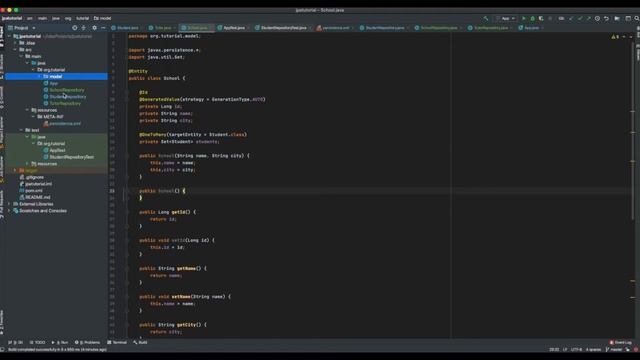This screenshot has width=640, height=360.
Task: Expand the target folder arrow
Action: (x=16, y=170)
